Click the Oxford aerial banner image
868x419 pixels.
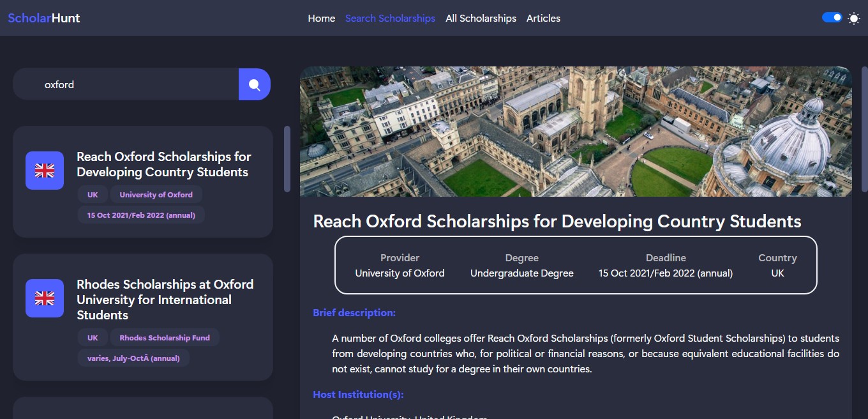pos(576,132)
